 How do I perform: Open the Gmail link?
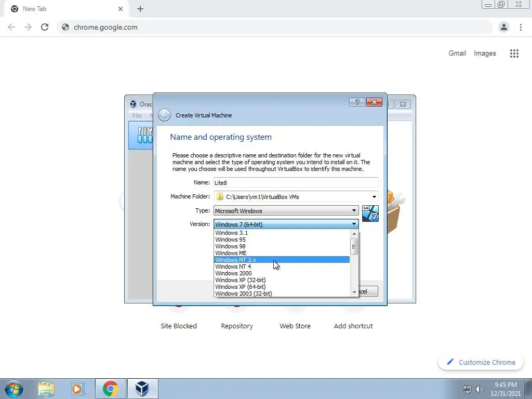[x=457, y=54]
